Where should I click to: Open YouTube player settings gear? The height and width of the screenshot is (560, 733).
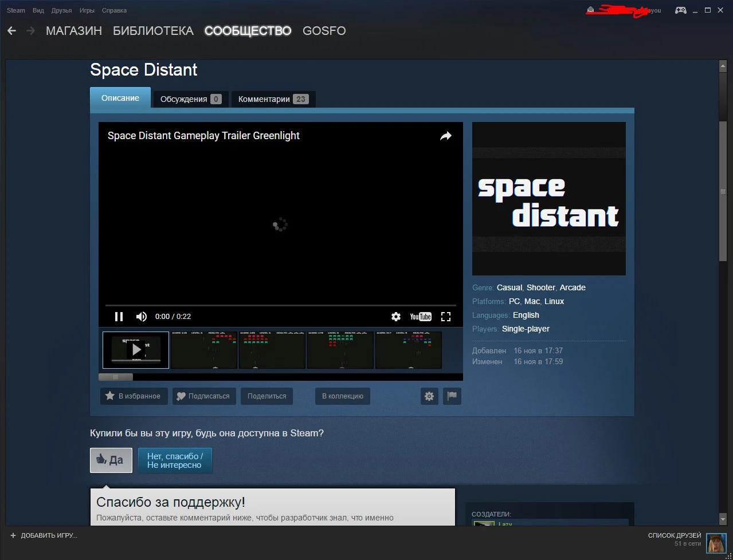(395, 317)
